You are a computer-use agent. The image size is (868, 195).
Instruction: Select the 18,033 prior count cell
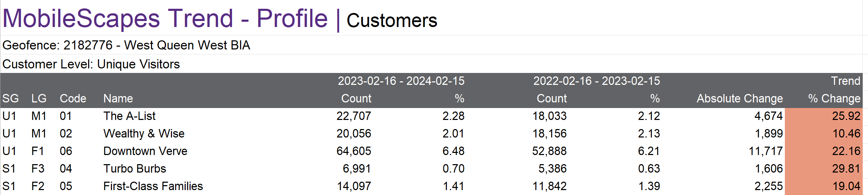point(550,116)
